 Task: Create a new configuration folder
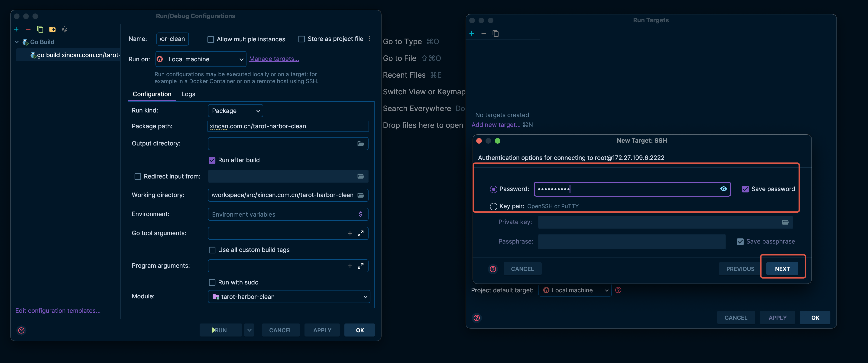tap(52, 29)
